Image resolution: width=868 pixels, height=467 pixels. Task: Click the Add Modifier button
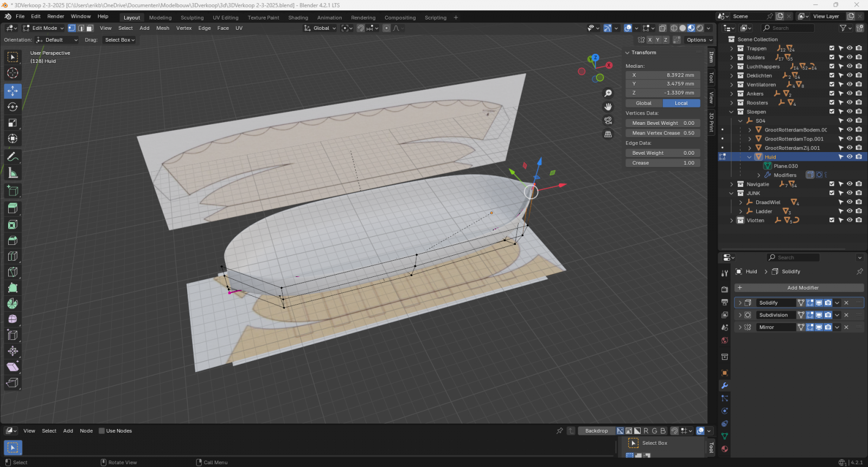point(799,288)
